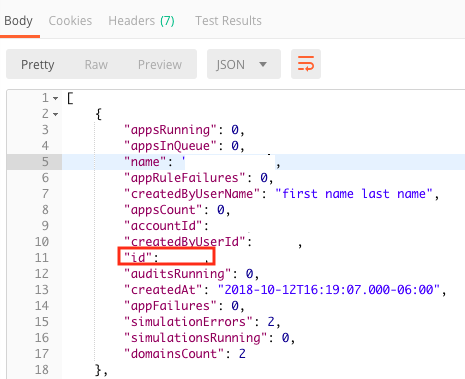The height and width of the screenshot is (379, 465).
Task: Click the "simulationsRunning" key text
Action: 195,338
